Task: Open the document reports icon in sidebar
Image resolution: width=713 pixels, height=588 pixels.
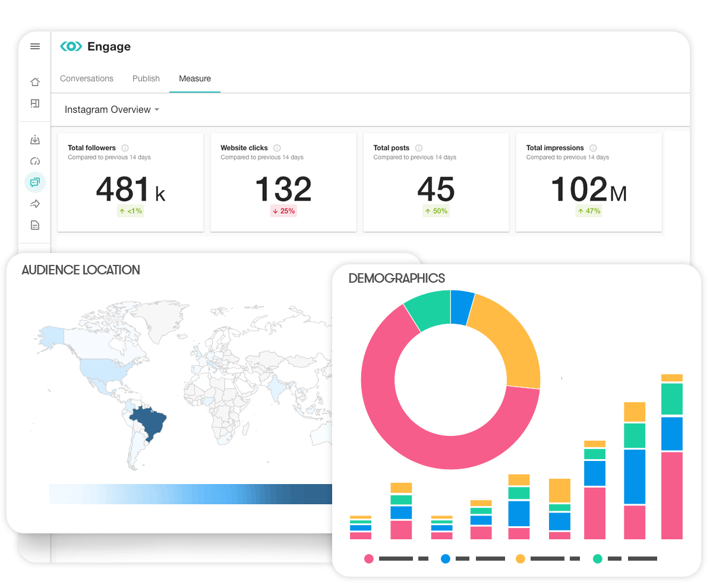Action: (34, 225)
